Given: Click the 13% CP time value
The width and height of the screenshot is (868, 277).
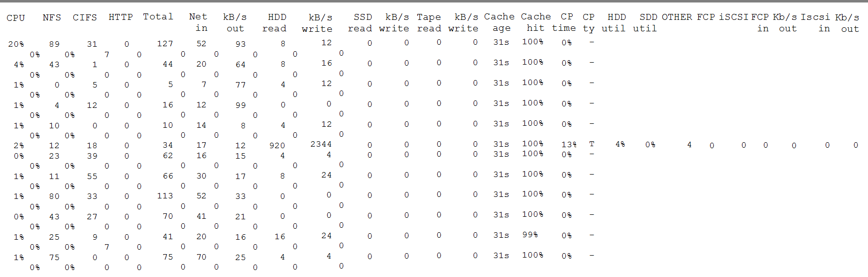Looking at the screenshot, I should tap(569, 144).
